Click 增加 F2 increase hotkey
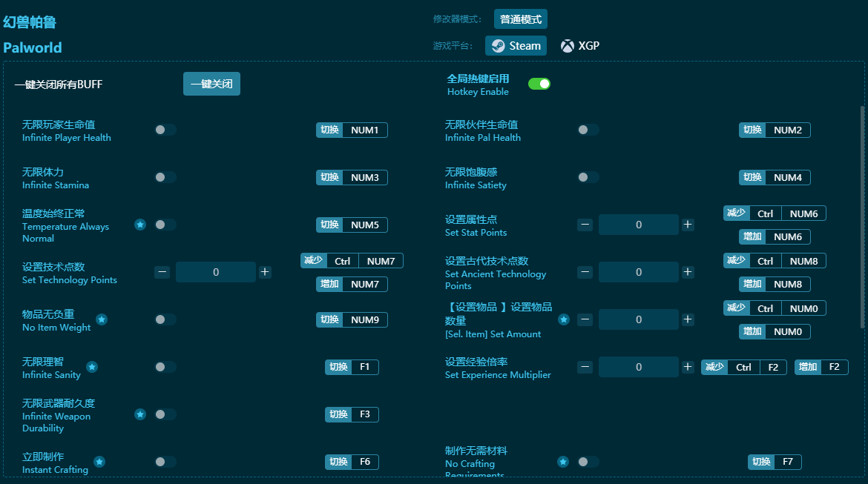This screenshot has height=484, width=868. (821, 368)
